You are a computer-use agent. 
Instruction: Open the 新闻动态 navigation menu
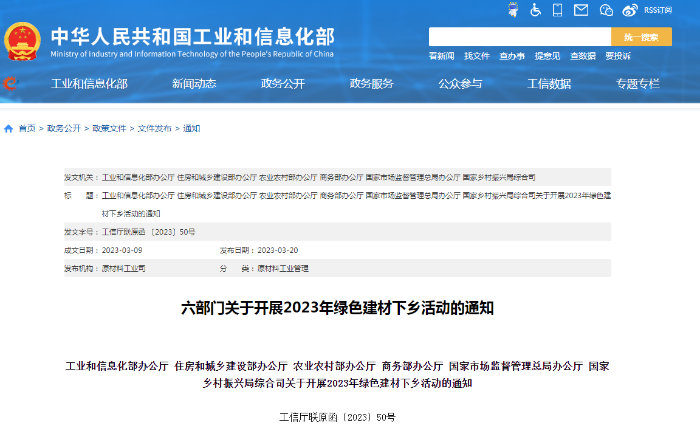(193, 84)
